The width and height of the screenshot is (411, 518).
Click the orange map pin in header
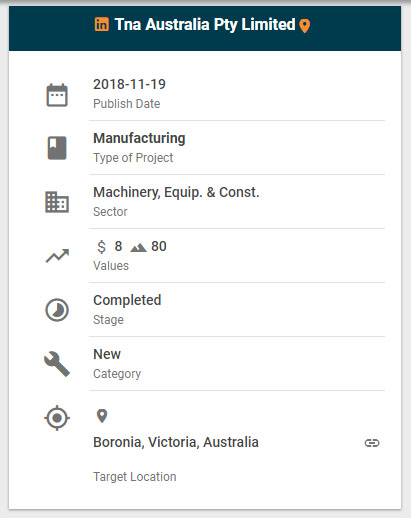tap(305, 26)
